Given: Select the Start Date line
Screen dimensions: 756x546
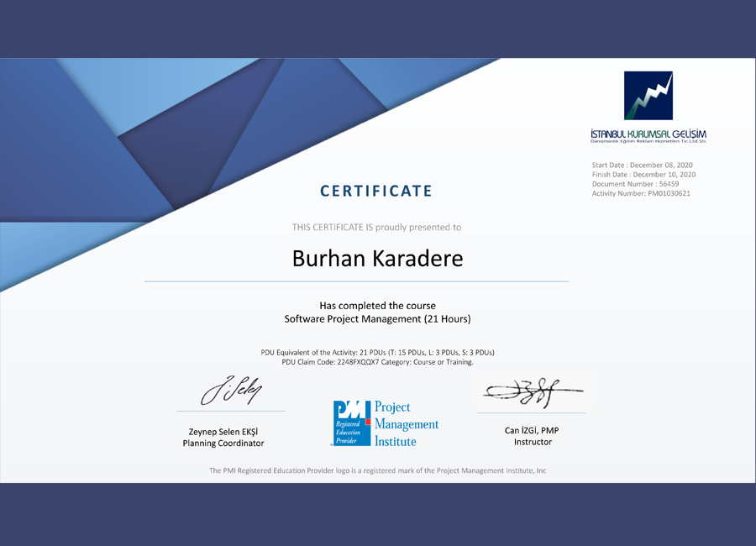Looking at the screenshot, I should [643, 165].
